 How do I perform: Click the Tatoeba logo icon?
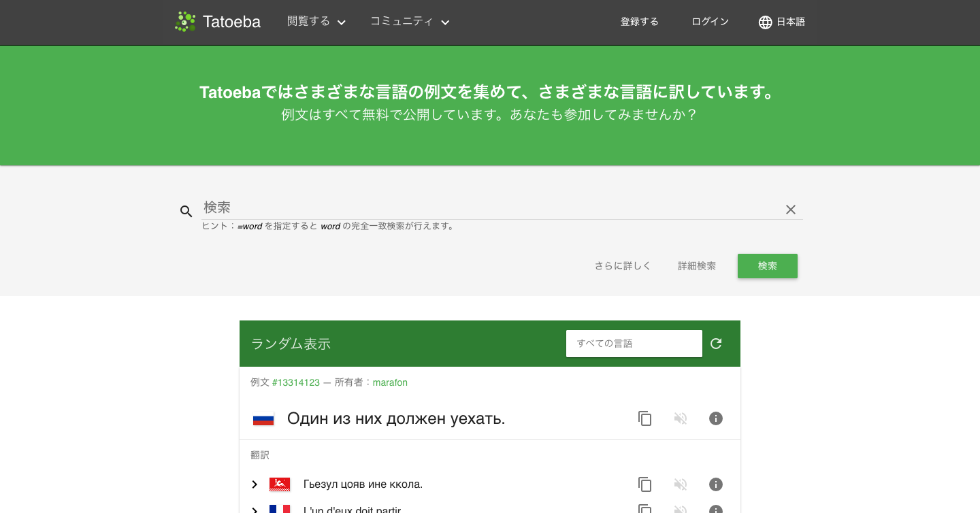point(185,22)
